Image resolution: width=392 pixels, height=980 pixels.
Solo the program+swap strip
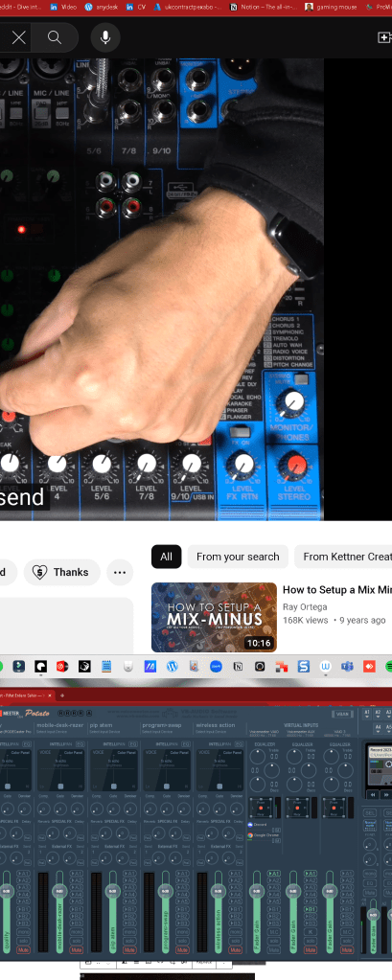(182, 941)
